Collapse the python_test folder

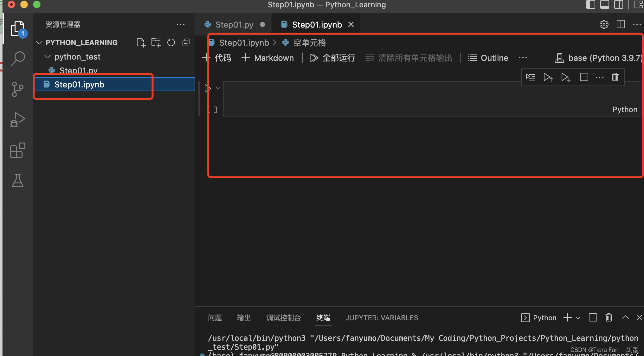pos(48,56)
